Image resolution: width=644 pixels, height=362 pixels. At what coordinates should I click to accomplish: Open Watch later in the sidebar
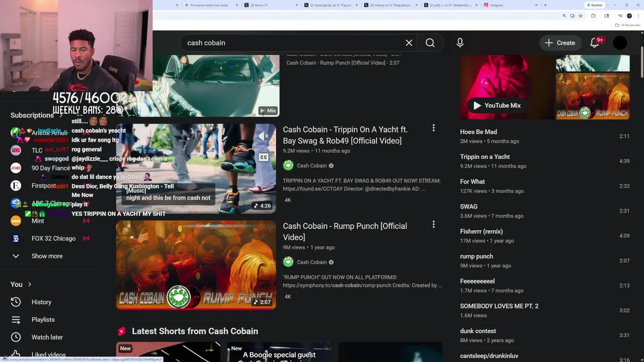click(50, 337)
